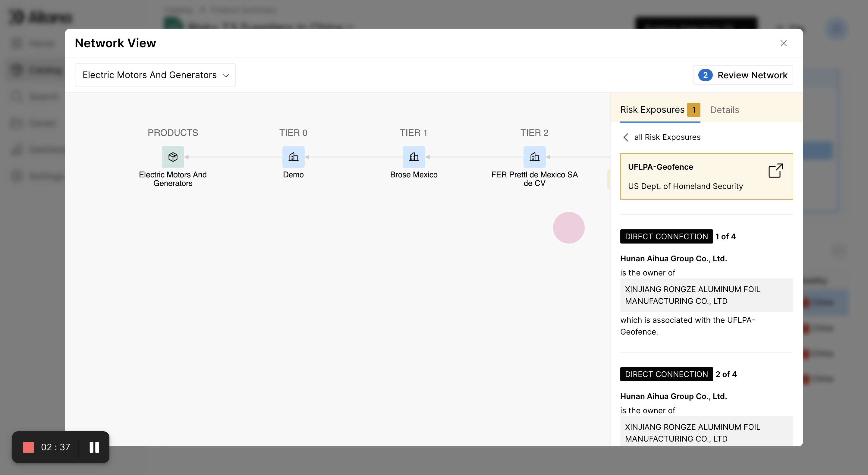This screenshot has height=475, width=868.
Task: Click first Hunan Aihua Group Co., Ltd. name
Action: tap(673, 258)
